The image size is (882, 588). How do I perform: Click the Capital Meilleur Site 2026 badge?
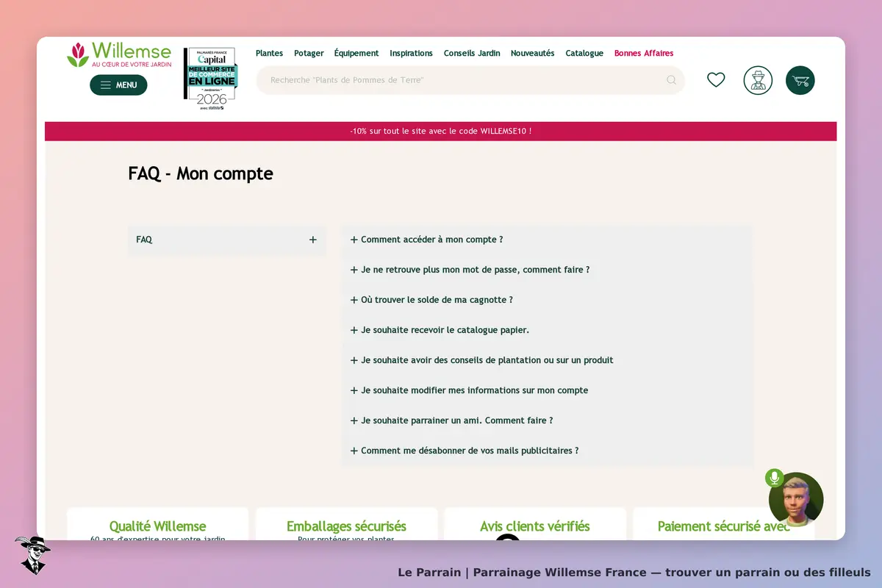pos(210,79)
